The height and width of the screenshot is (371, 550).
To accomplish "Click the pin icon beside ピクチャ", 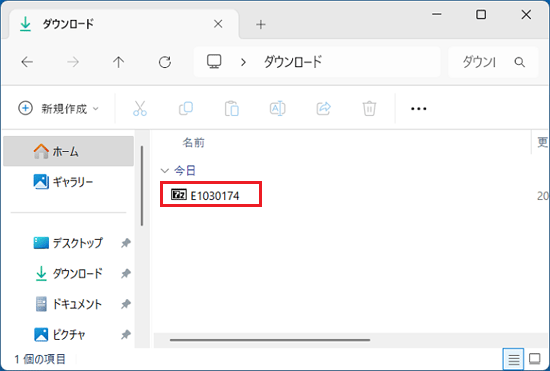I will (126, 334).
